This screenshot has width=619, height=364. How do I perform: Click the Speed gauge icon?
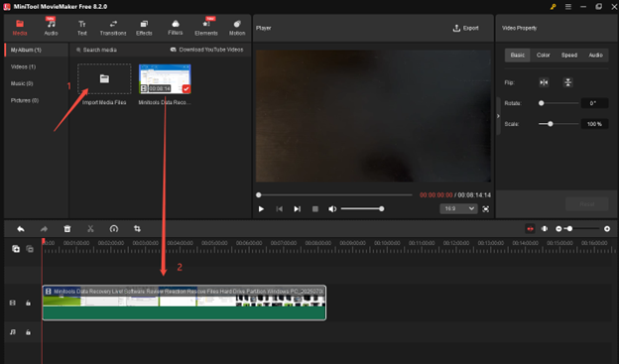coord(114,229)
